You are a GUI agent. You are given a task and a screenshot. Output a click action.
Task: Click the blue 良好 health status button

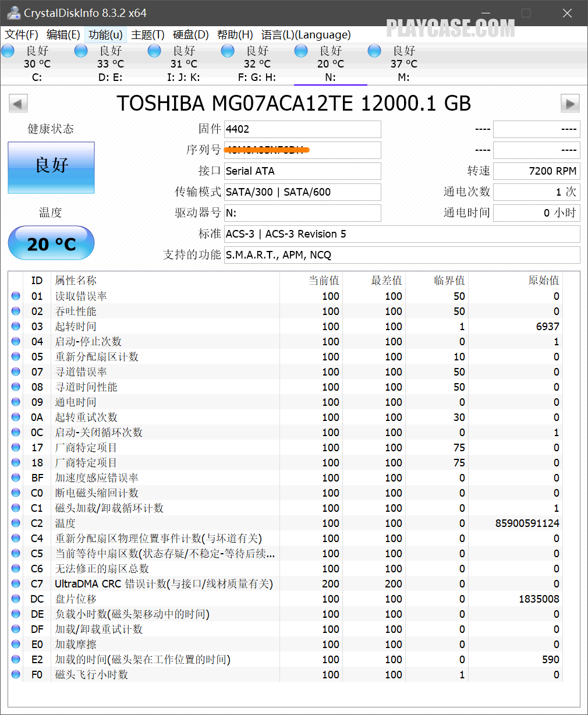[51, 168]
